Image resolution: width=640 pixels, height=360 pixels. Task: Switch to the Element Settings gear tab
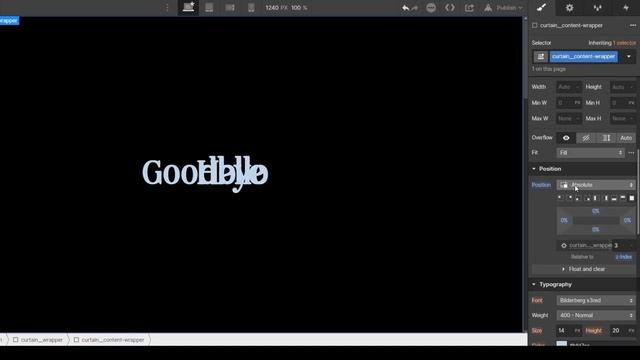(x=569, y=7)
